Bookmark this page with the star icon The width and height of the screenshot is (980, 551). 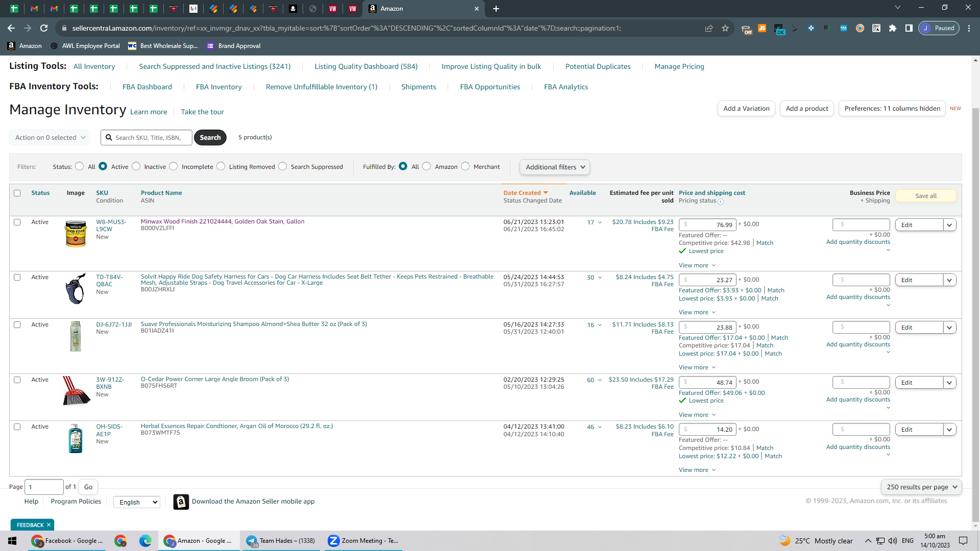[x=725, y=28]
